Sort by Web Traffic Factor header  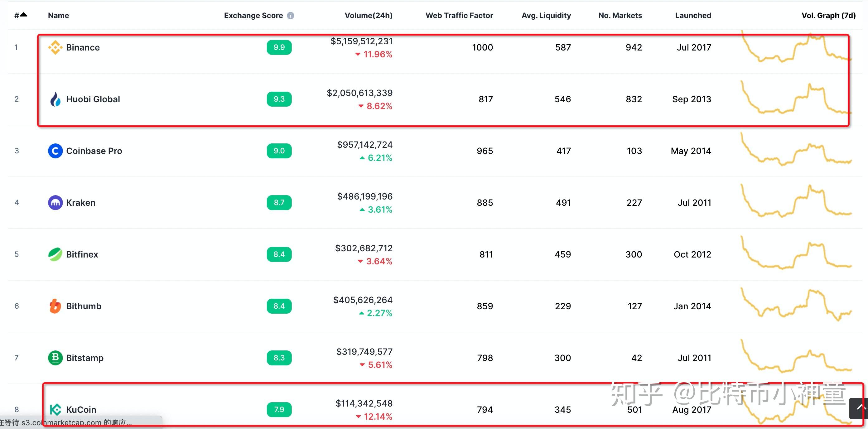459,16
